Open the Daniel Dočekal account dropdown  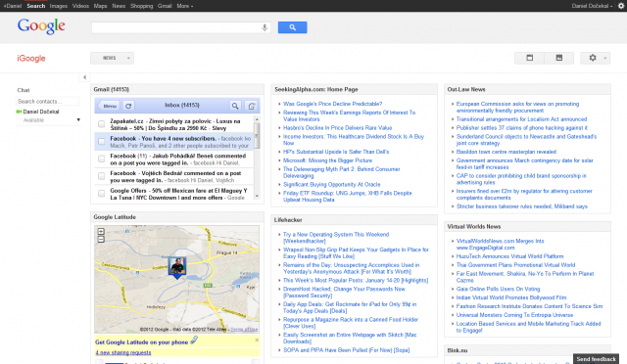click(x=592, y=6)
